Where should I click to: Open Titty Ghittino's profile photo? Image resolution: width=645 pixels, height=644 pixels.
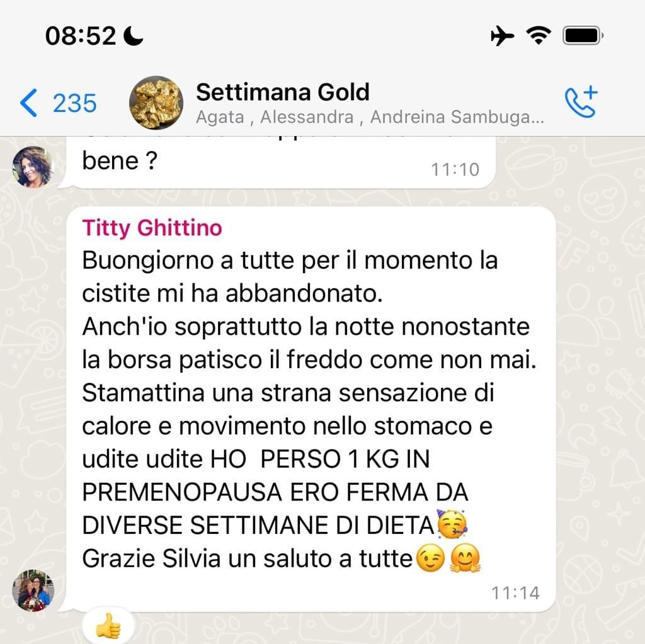(33, 590)
